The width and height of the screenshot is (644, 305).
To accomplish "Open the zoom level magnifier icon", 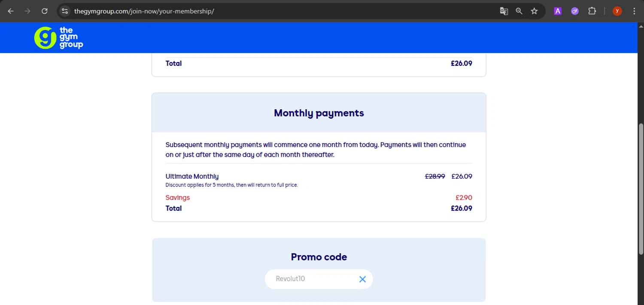I will (x=519, y=11).
